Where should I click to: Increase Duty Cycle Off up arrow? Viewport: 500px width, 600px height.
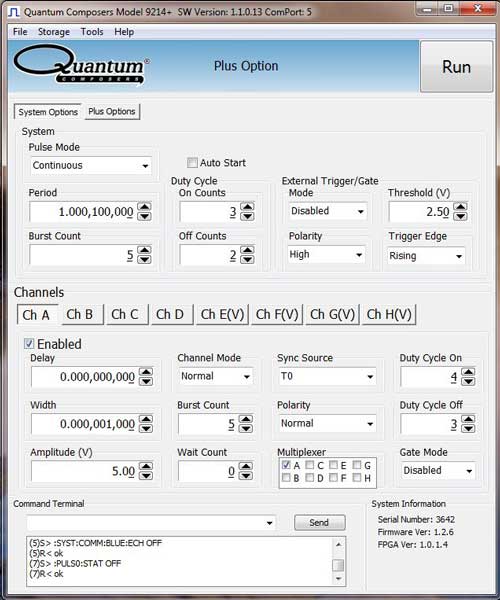(x=468, y=419)
